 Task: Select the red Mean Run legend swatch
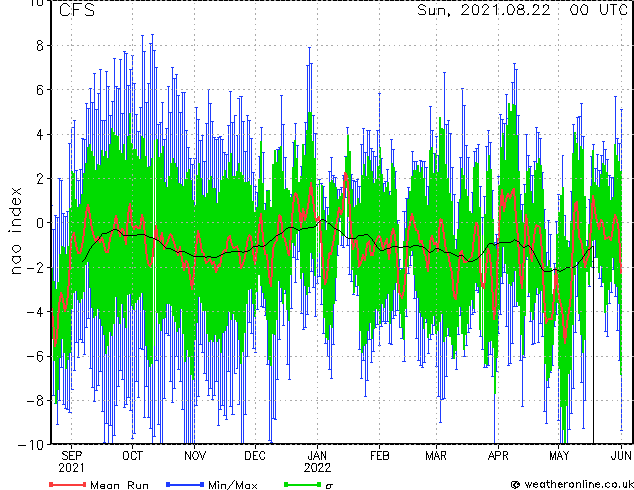(x=67, y=484)
